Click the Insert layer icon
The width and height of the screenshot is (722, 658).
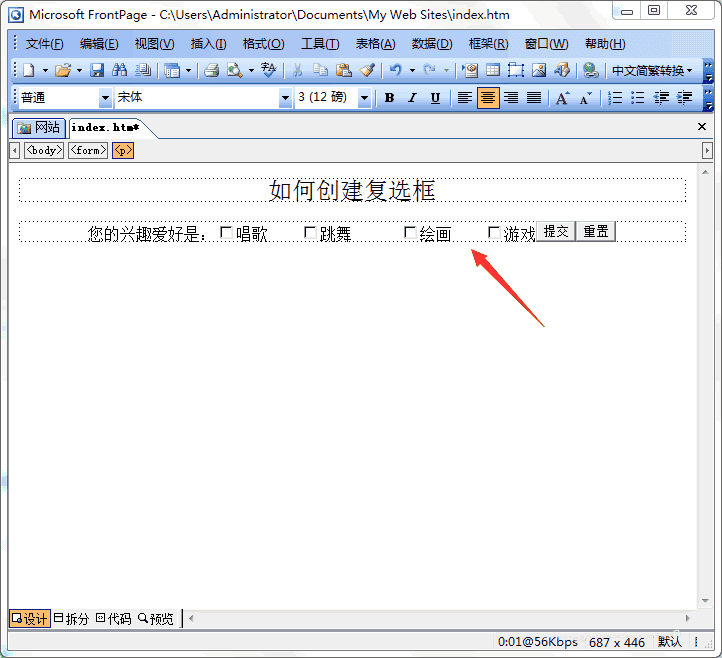click(x=516, y=70)
